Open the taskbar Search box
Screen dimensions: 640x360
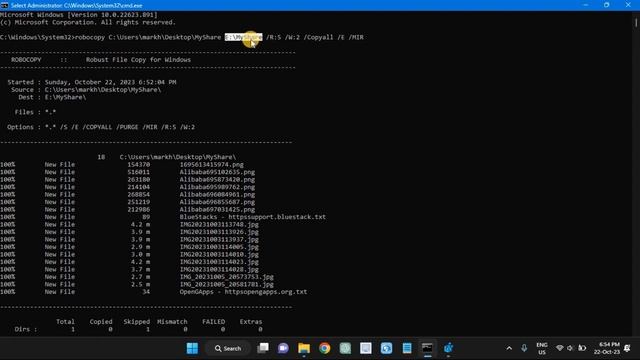[x=228, y=348]
